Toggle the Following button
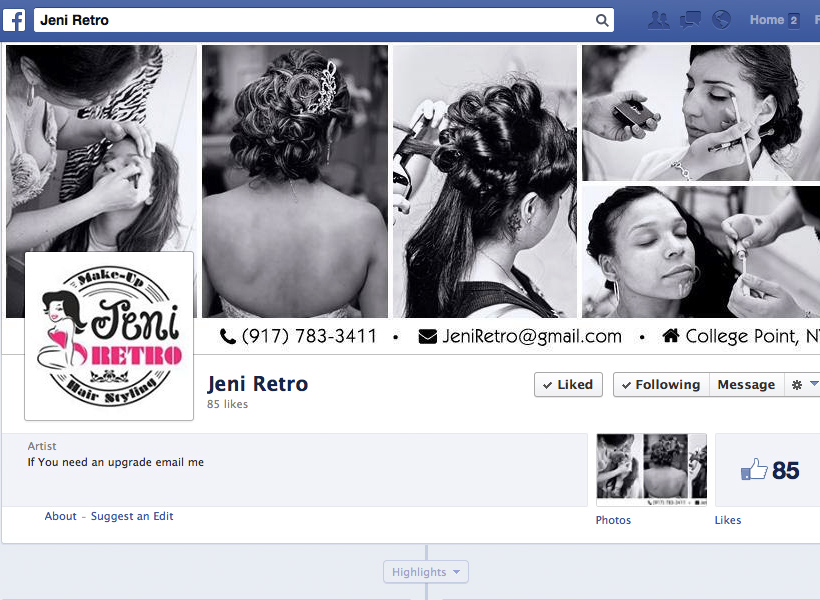Screen dimensions: 820x600 click(660, 385)
